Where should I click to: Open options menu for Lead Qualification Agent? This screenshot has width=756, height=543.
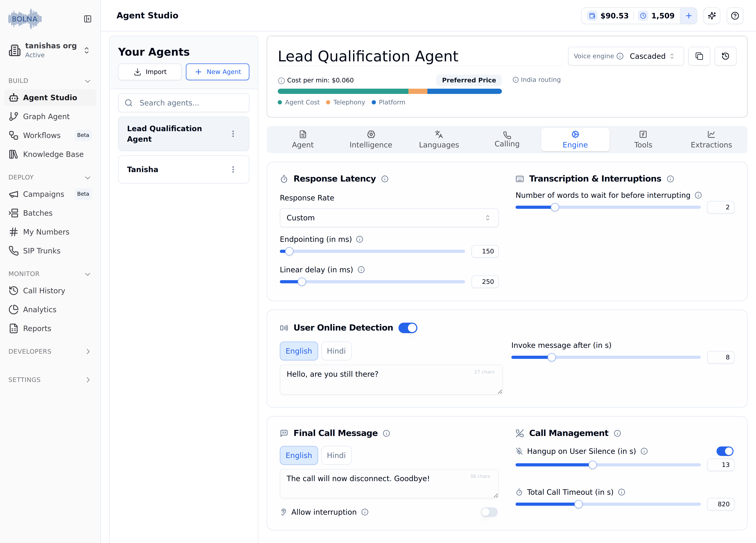click(233, 134)
